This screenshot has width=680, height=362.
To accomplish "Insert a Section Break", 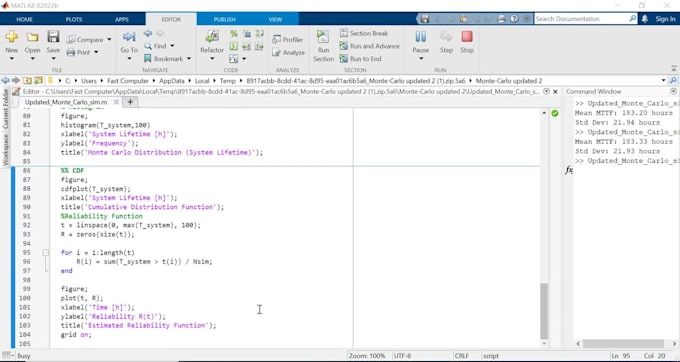I will tap(364, 33).
